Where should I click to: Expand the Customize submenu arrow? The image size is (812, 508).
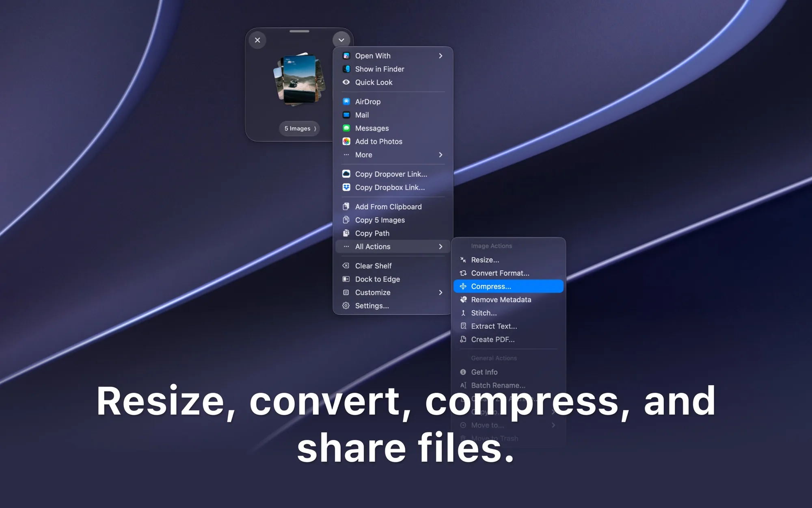441,293
